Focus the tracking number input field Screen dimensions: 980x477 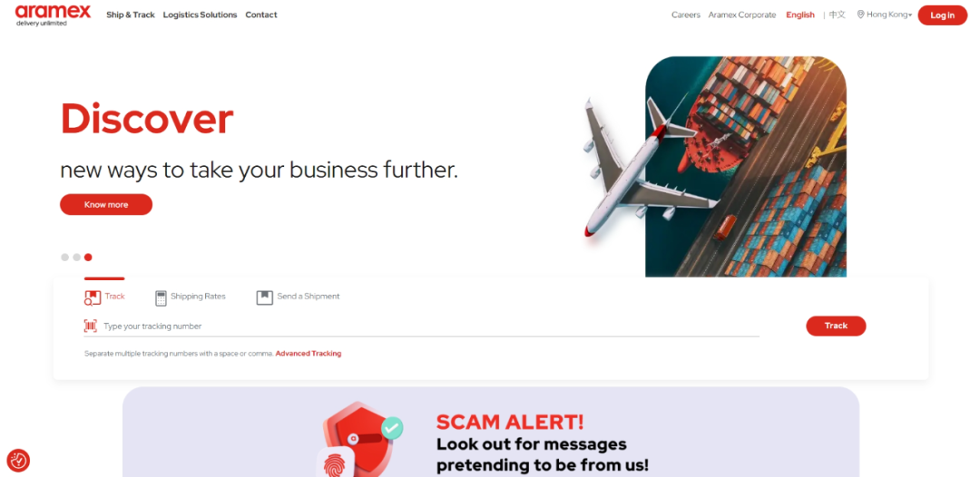[x=431, y=326]
